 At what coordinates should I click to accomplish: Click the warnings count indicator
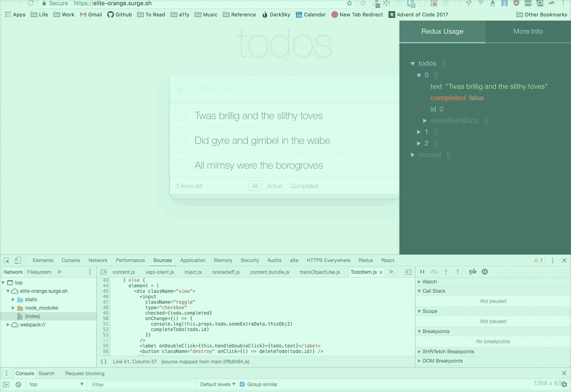tap(538, 260)
